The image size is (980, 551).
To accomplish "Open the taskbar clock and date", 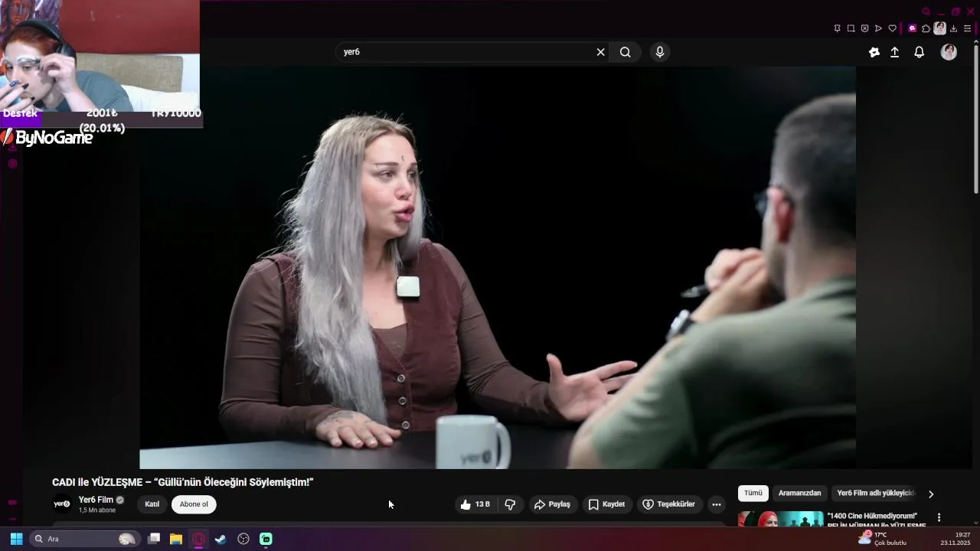I will coord(957,539).
